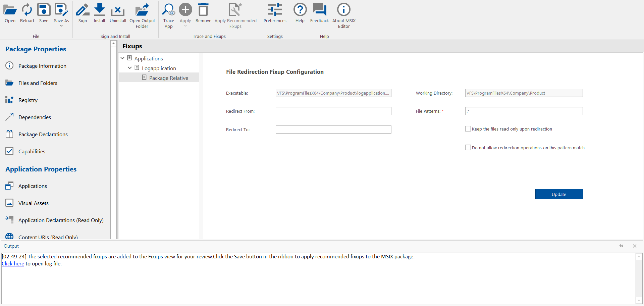Open Preferences settings
644x306 pixels.
coord(275,10)
